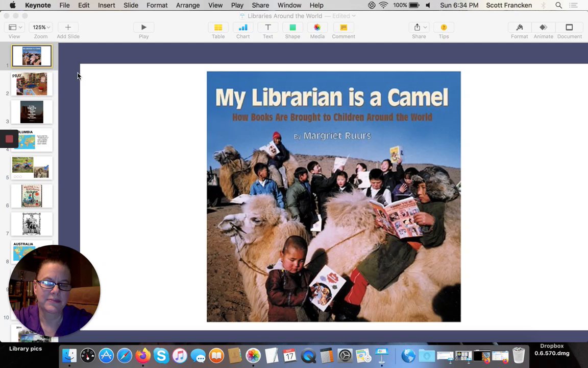Stop the screen recording with the red button
588x368 pixels.
tap(9, 139)
